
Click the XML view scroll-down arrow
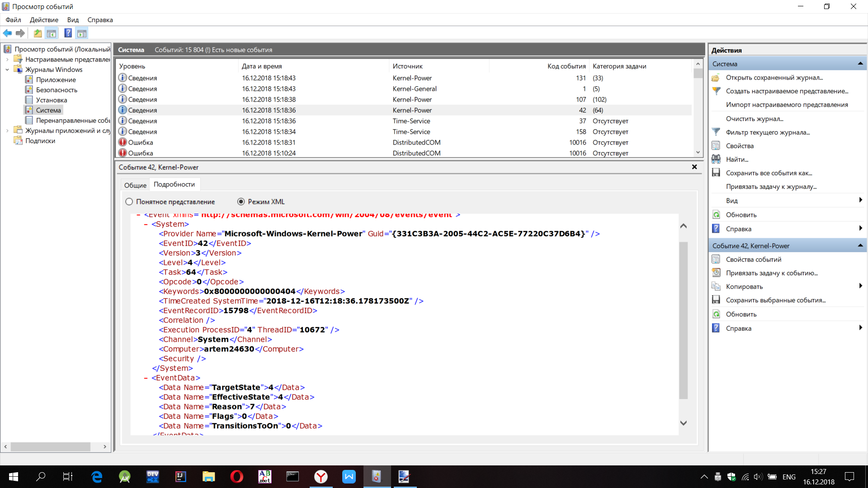click(x=684, y=423)
